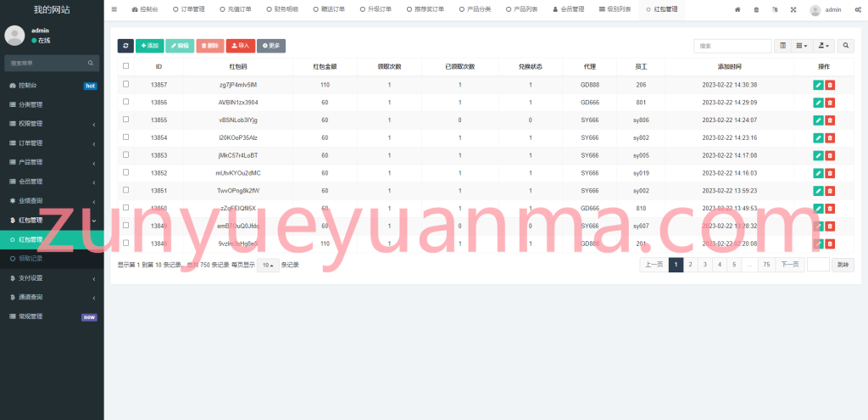This screenshot has width=868, height=420.
Task: Click edit icon for row 13853
Action: click(819, 156)
